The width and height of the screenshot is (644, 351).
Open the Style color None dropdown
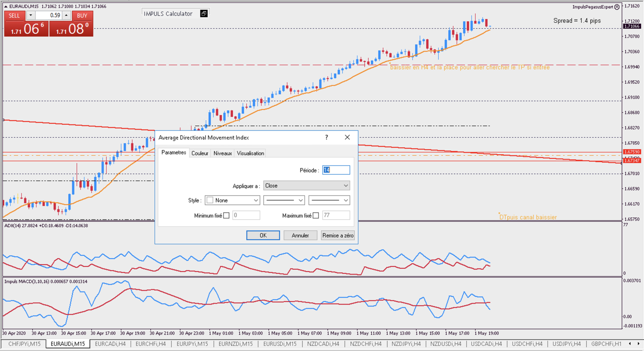pos(232,201)
